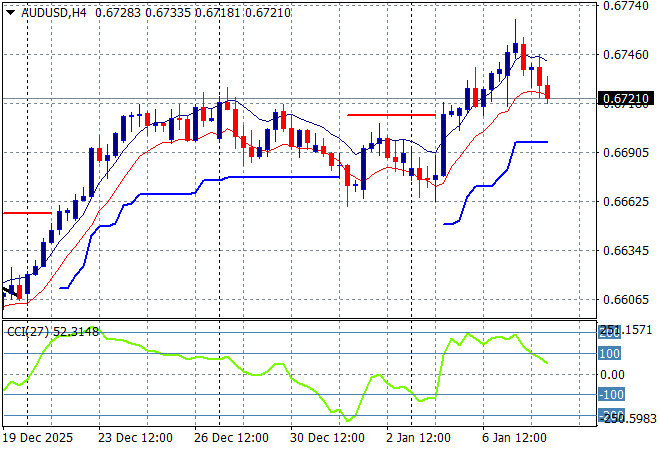Image resolution: width=660 pixels, height=450 pixels.
Task: Click the last red candle on chart
Action: (x=547, y=92)
